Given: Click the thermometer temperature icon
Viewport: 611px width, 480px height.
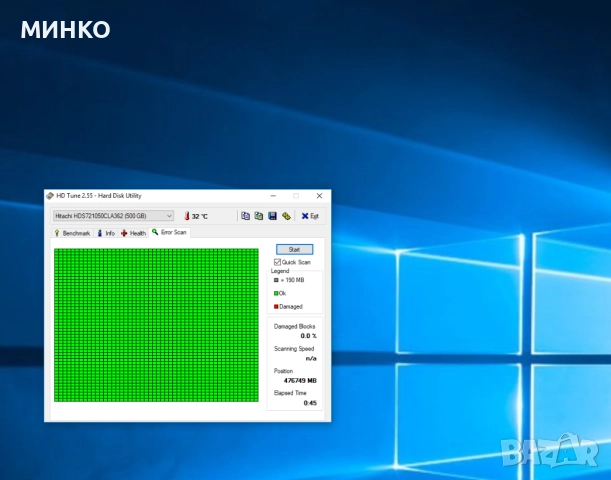Looking at the screenshot, I should 186,215.
